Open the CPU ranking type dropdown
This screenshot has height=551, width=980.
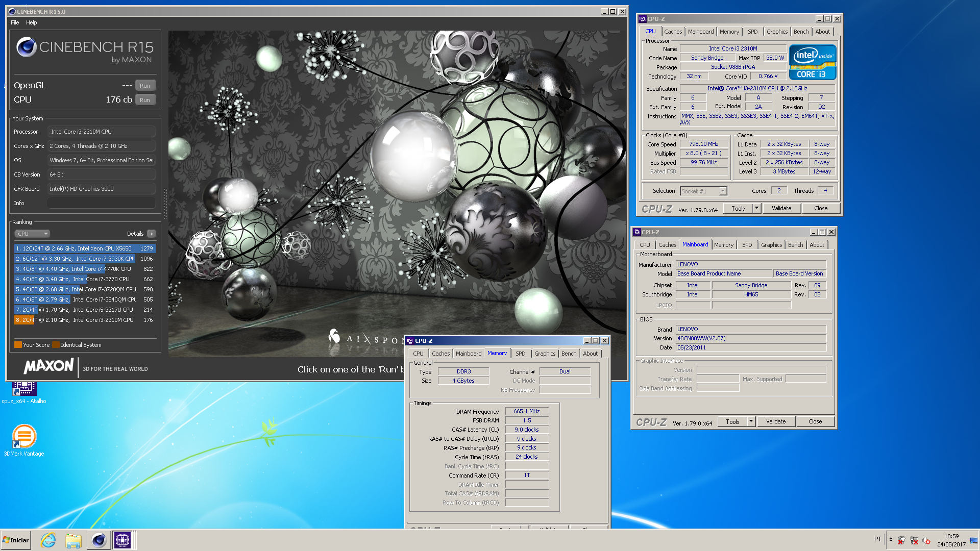(32, 234)
